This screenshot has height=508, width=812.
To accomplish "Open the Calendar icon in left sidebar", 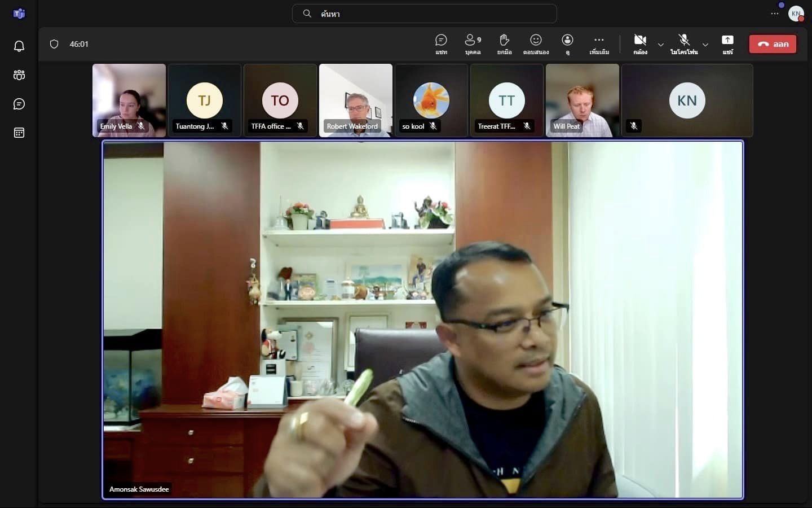I will coord(19,133).
